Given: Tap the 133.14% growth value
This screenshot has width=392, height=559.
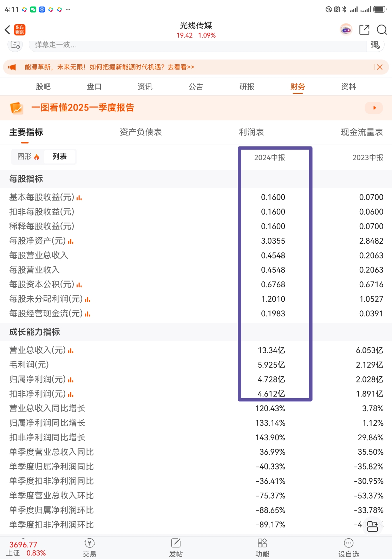Looking at the screenshot, I should pos(270,423).
